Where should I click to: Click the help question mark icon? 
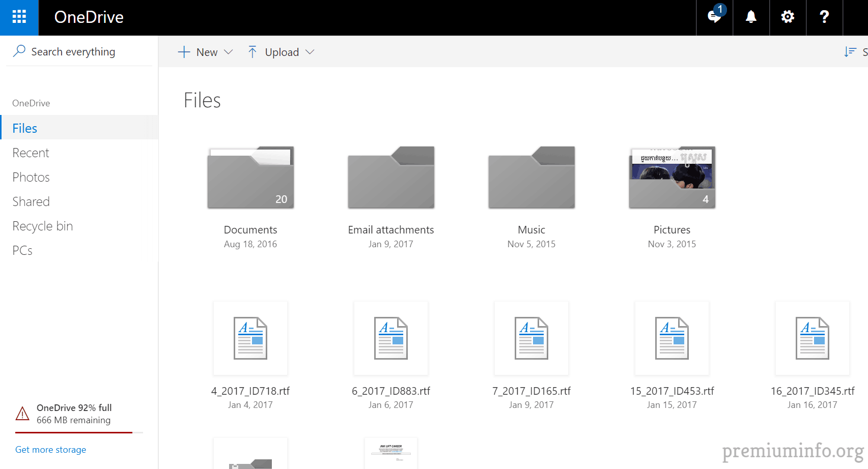click(x=824, y=17)
